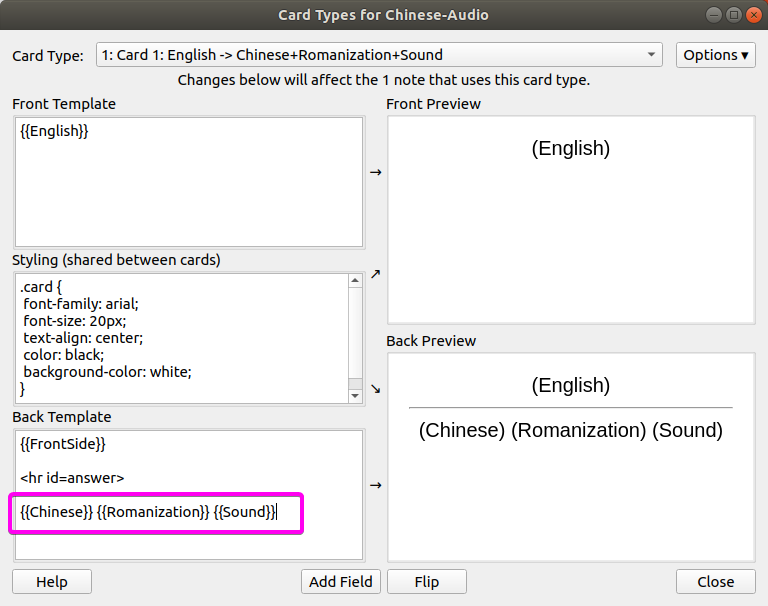Screen dimensions: 768x606
Task: Click the font-family: arial; line
Action: [81, 304]
